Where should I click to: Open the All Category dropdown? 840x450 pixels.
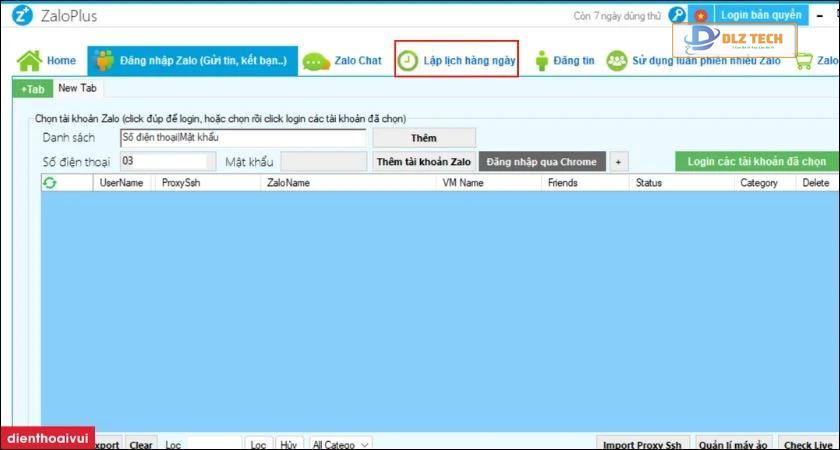pyautogui.click(x=341, y=444)
